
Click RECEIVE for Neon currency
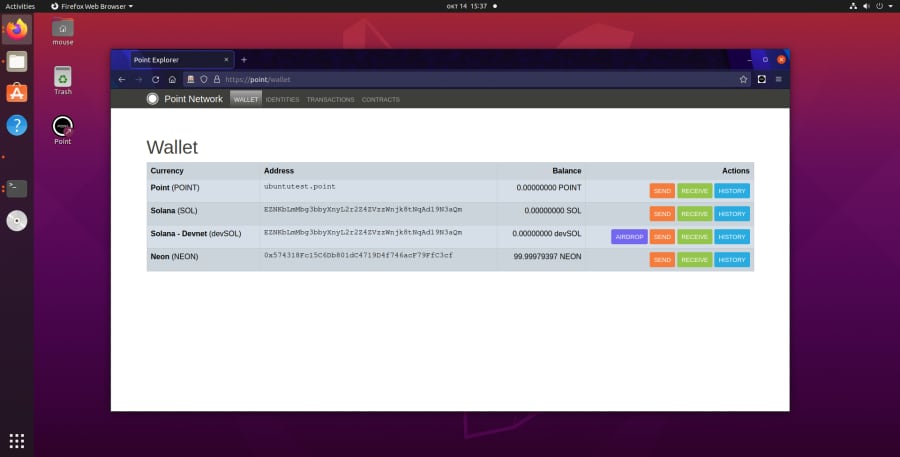694,260
